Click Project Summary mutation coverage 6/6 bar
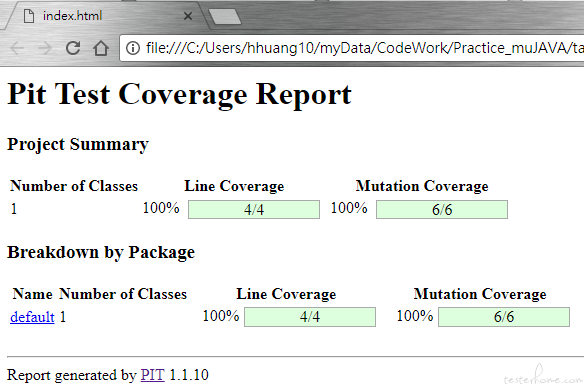584x392 pixels. coord(442,209)
